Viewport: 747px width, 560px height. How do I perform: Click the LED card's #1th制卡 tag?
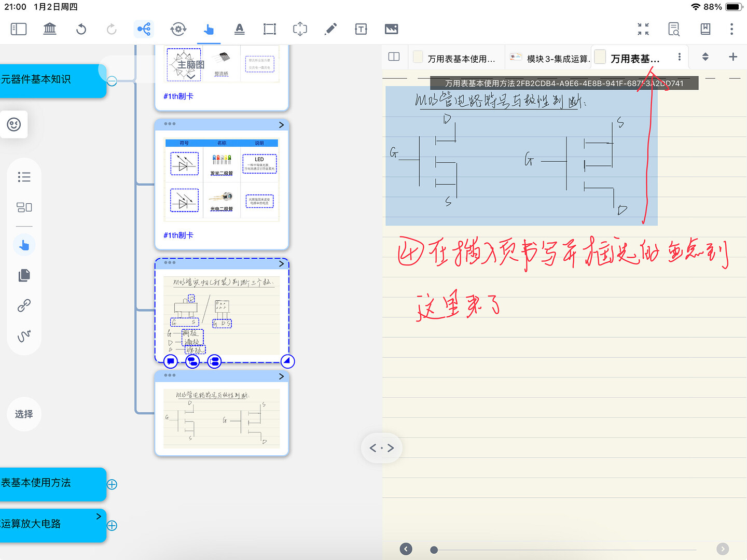coord(178,235)
